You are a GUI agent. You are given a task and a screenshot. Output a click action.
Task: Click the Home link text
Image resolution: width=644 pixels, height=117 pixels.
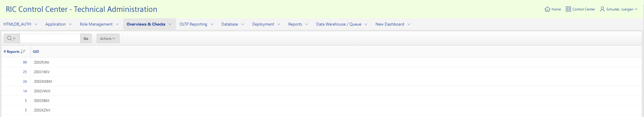[556, 9]
